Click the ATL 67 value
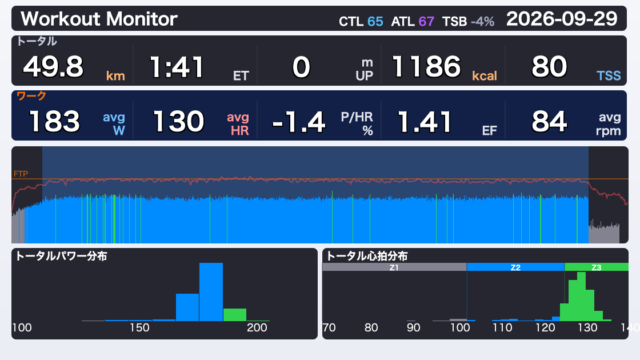This screenshot has width=640, height=360. pyautogui.click(x=412, y=21)
